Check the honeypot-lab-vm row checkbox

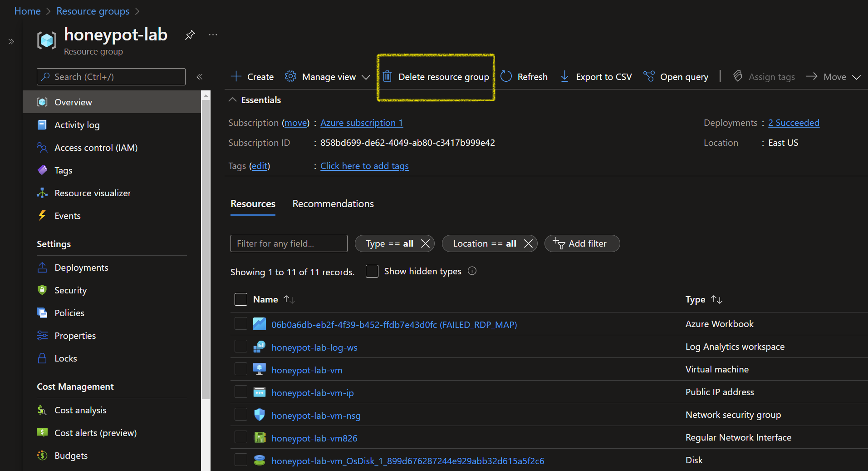click(240, 369)
